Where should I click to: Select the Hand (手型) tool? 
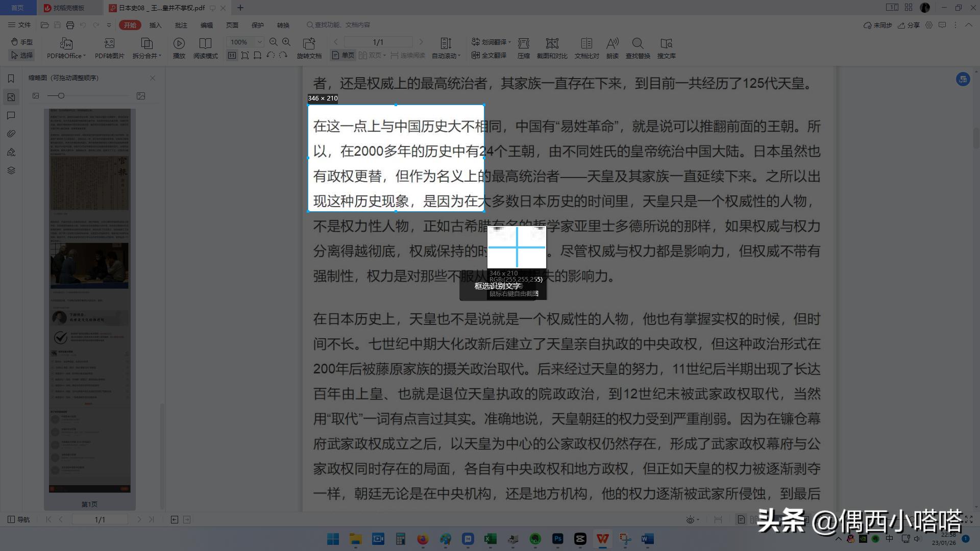[21, 42]
